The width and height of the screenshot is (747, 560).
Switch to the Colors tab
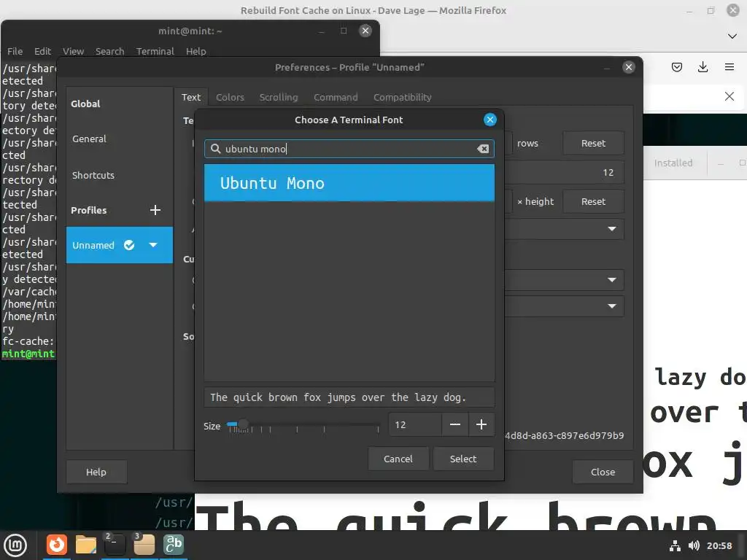[x=230, y=97]
